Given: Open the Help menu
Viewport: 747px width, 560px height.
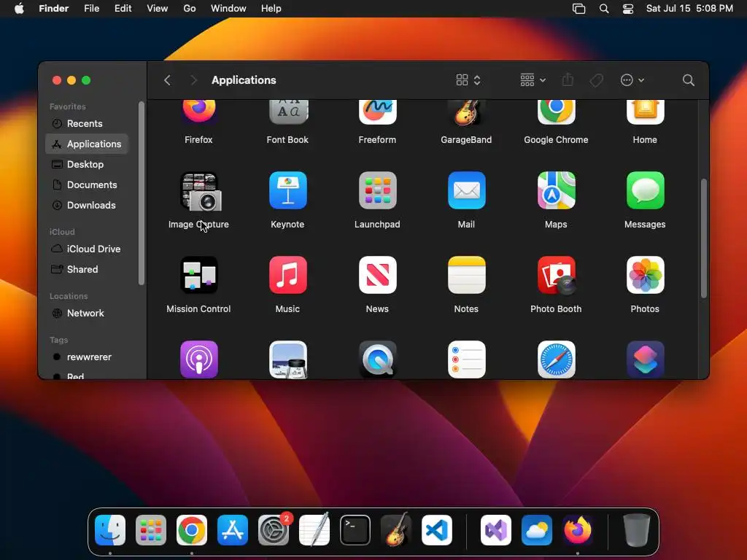Looking at the screenshot, I should coord(271,9).
